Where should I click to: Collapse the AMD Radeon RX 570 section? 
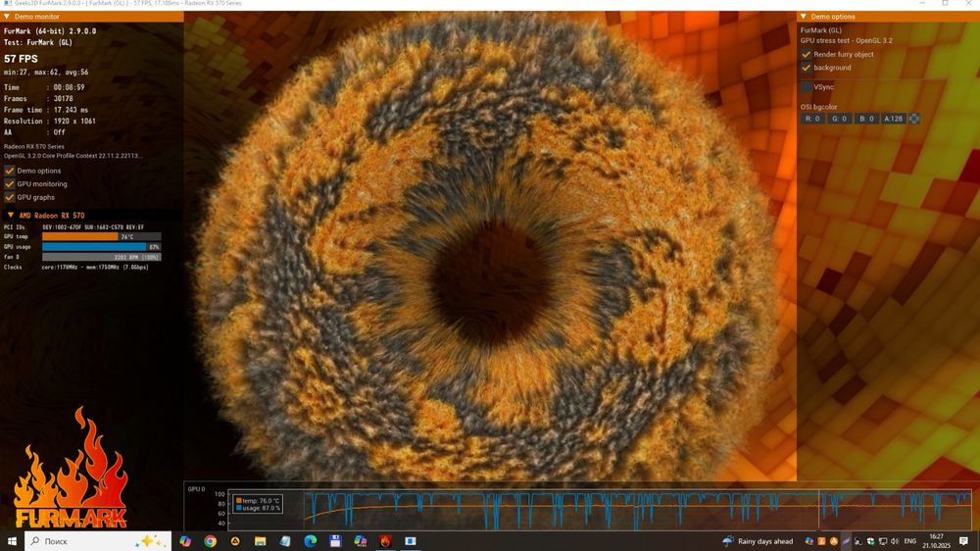(11, 215)
